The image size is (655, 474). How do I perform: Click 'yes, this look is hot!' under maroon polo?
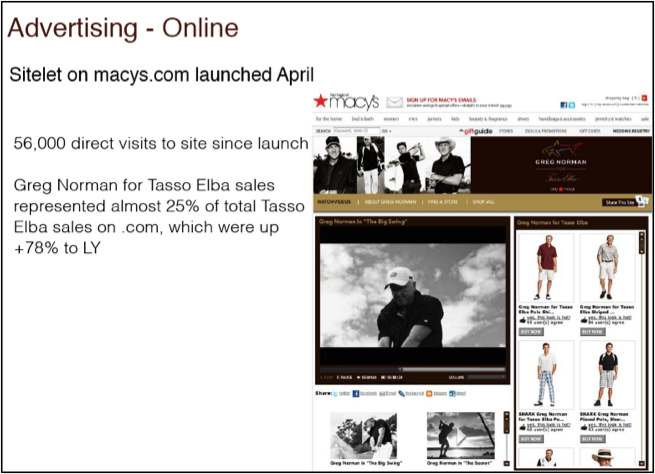548,318
